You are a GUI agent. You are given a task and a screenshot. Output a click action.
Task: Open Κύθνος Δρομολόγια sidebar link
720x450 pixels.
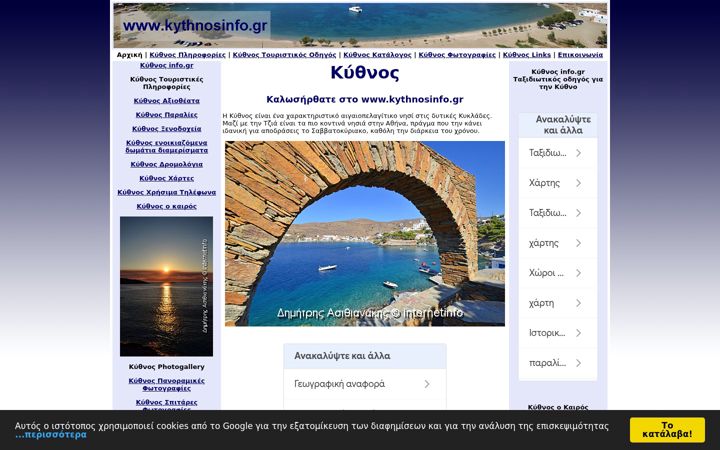coord(167,164)
